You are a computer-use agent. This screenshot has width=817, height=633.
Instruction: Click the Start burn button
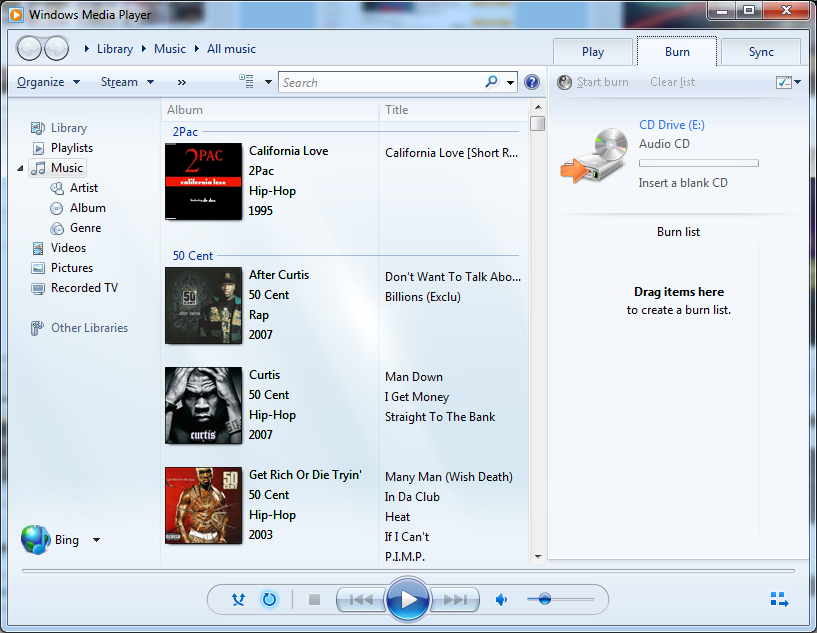pos(593,82)
